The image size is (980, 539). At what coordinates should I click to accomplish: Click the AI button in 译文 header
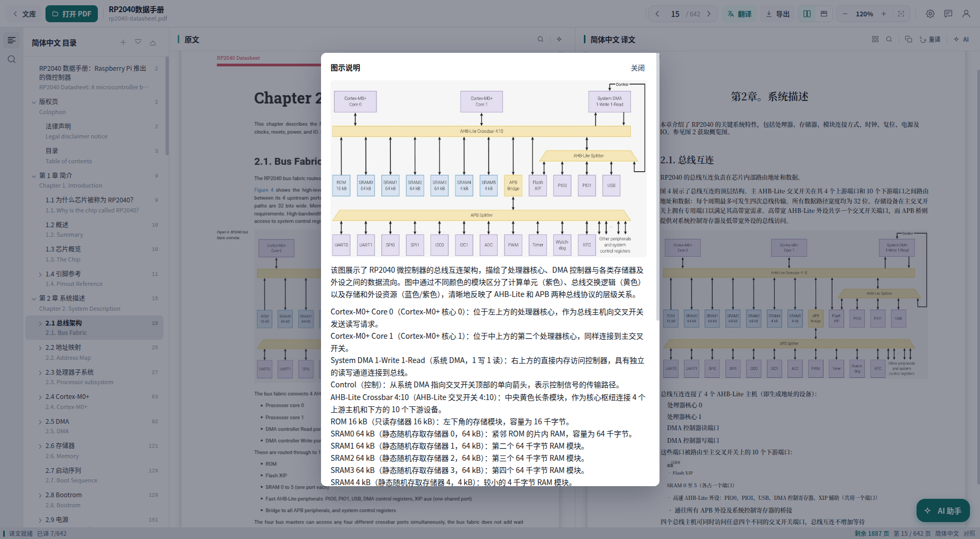(961, 39)
